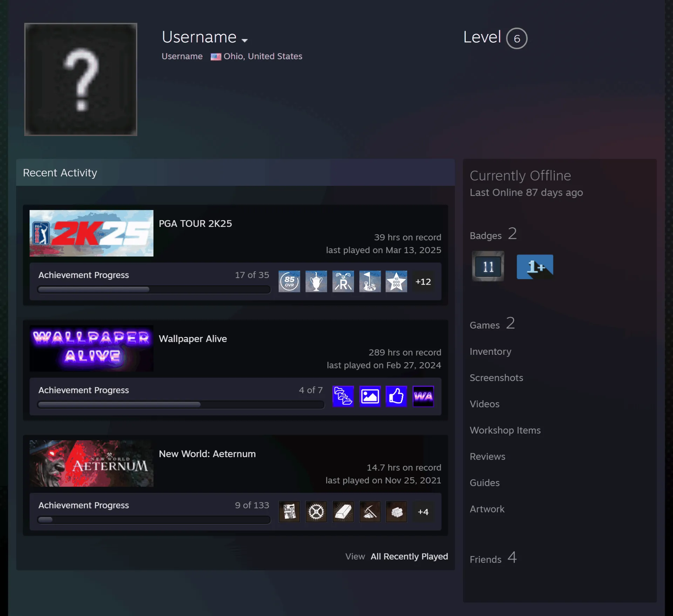Viewport: 673px width, 616px height.
Task: Open the Screenshots link
Action: click(x=496, y=378)
